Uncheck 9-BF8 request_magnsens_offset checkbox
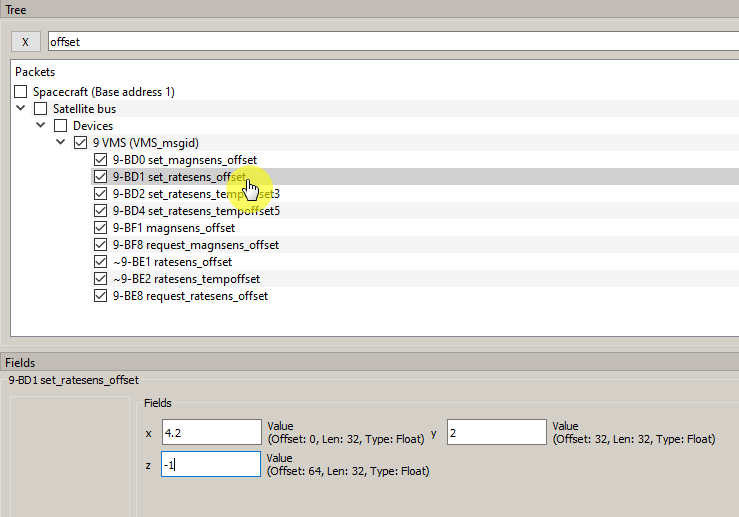 (x=100, y=245)
